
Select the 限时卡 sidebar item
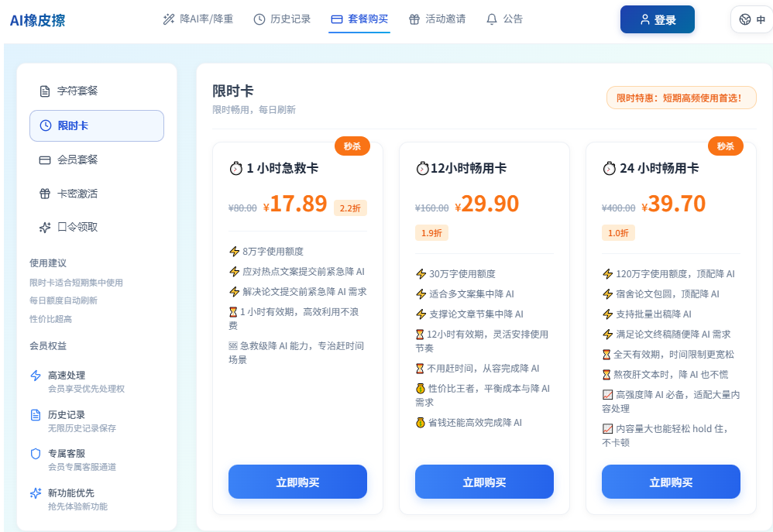pyautogui.click(x=97, y=125)
